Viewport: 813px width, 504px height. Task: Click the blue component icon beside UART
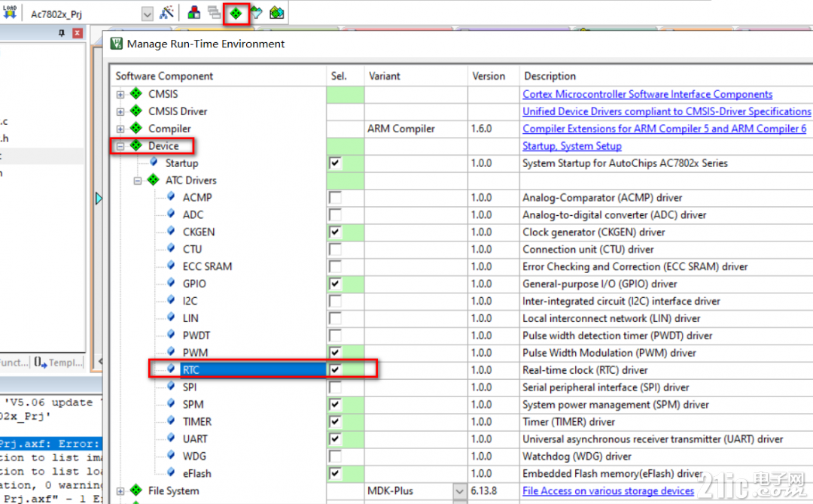[x=171, y=439]
